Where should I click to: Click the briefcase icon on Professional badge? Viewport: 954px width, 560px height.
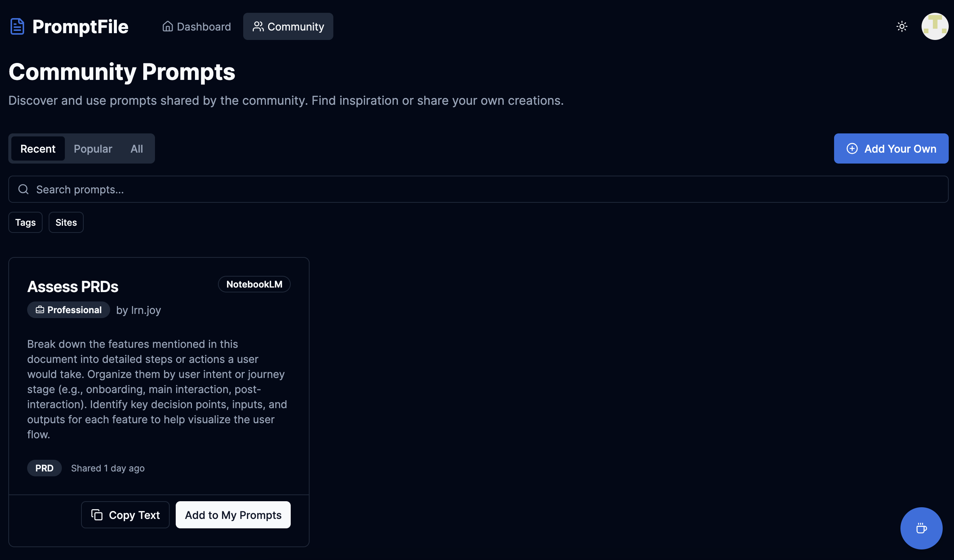coord(40,310)
